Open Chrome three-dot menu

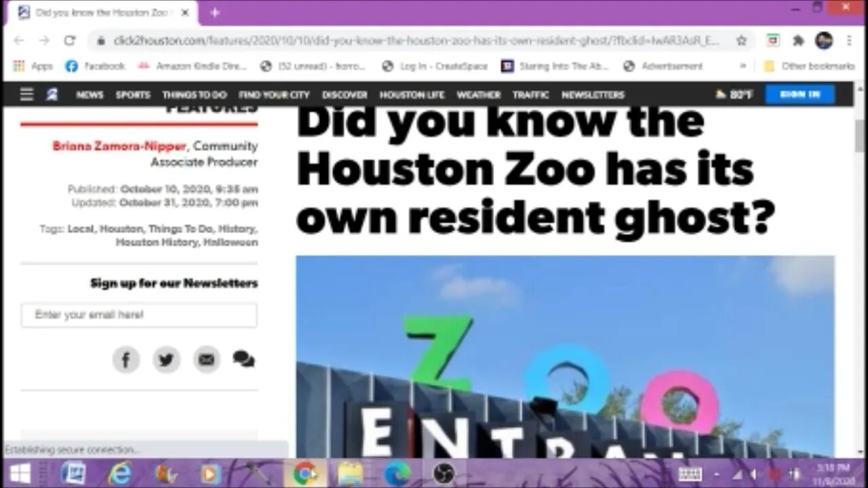[x=849, y=41]
